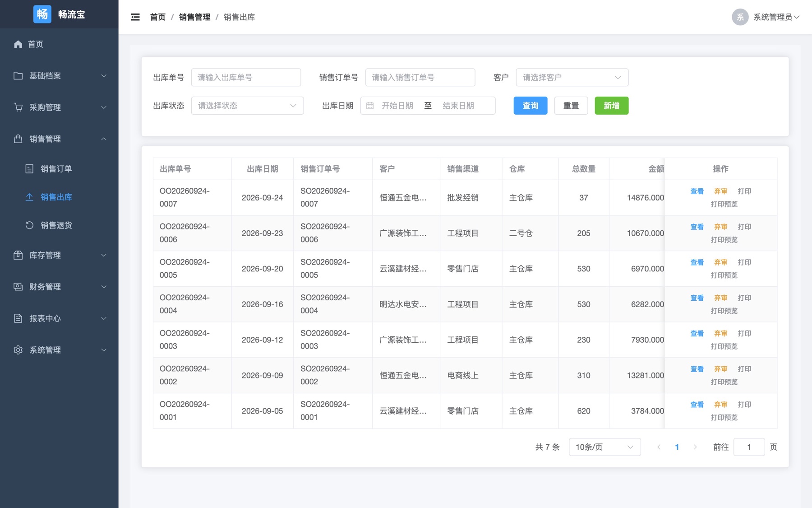This screenshot has height=508, width=812.
Task: Click 打印 for order OO20260924-0005
Action: click(744, 262)
